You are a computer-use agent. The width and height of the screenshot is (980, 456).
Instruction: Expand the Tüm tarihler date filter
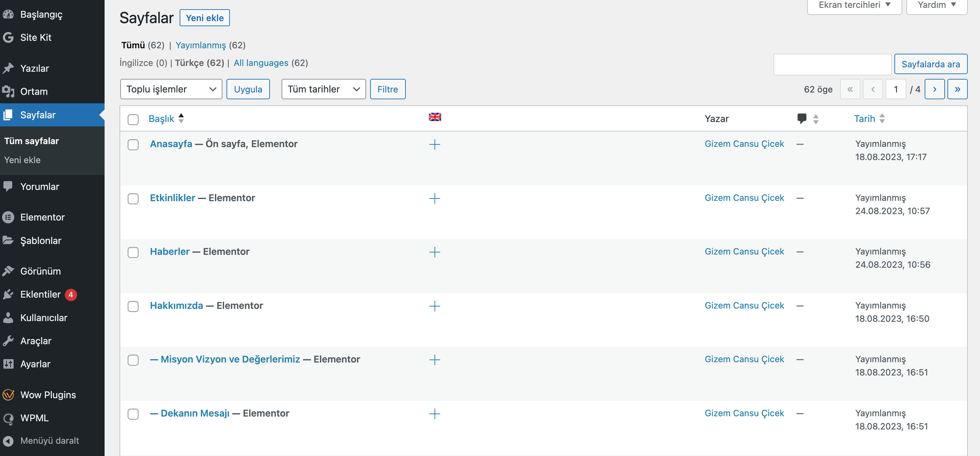(x=323, y=89)
